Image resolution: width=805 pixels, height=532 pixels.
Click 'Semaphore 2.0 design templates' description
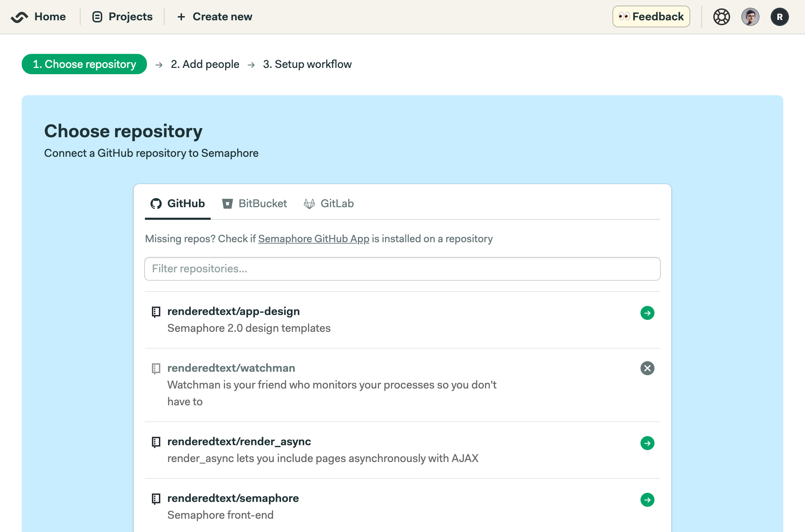point(249,328)
